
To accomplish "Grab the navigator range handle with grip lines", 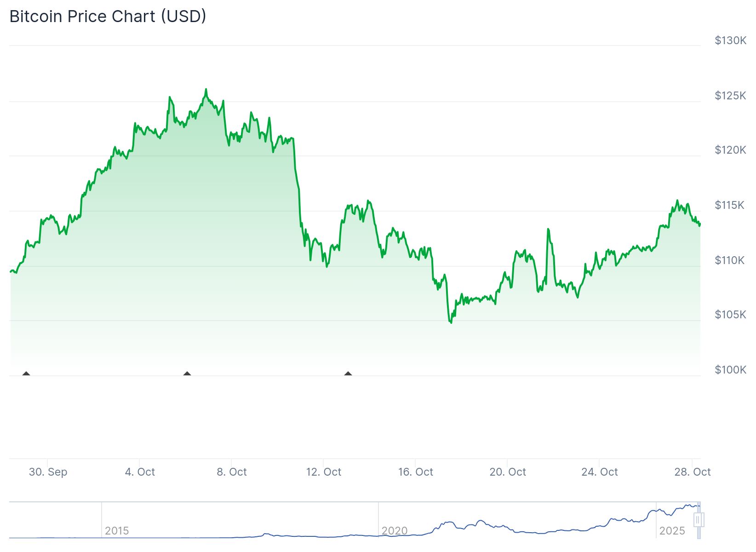I will tap(699, 520).
